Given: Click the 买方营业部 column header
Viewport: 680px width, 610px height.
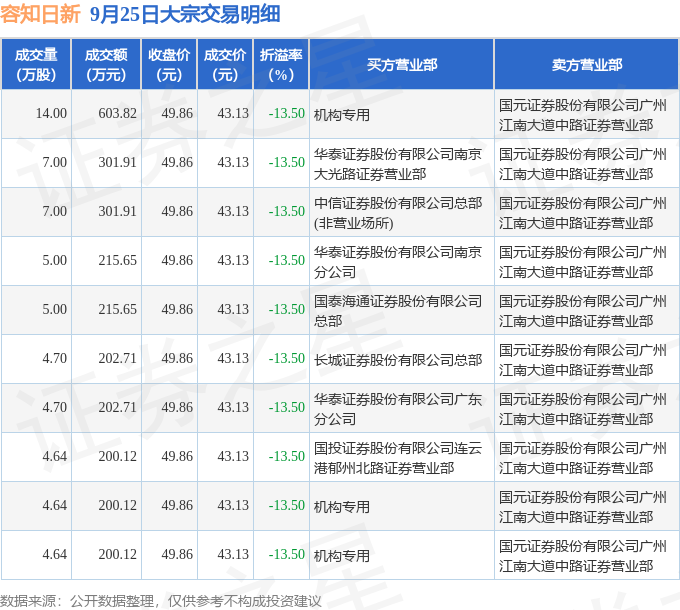Looking at the screenshot, I should pos(401,64).
